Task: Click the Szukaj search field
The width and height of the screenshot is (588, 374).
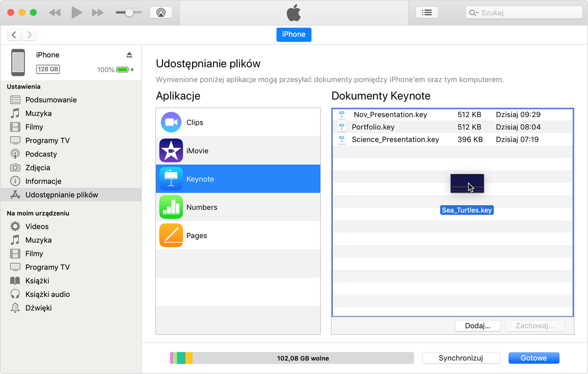Action: pyautogui.click(x=524, y=12)
